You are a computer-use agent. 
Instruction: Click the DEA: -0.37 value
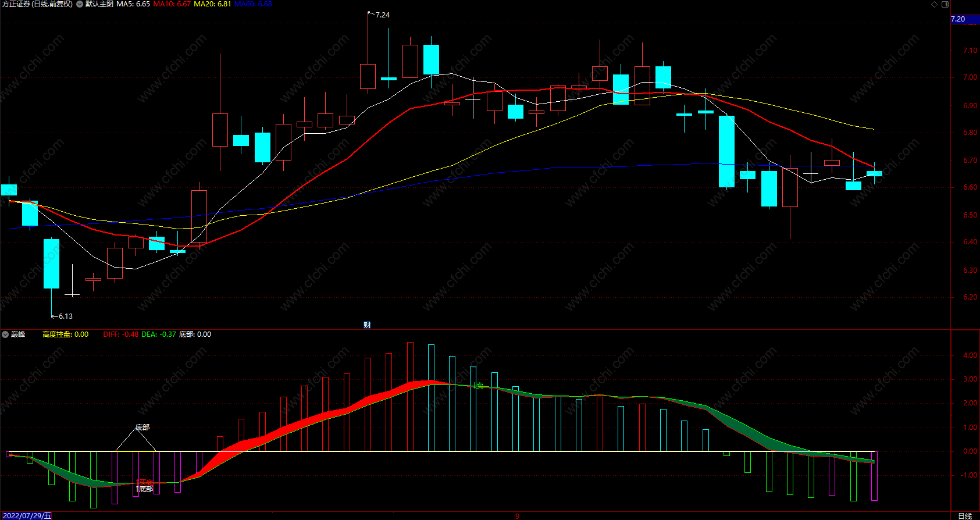pyautogui.click(x=159, y=334)
